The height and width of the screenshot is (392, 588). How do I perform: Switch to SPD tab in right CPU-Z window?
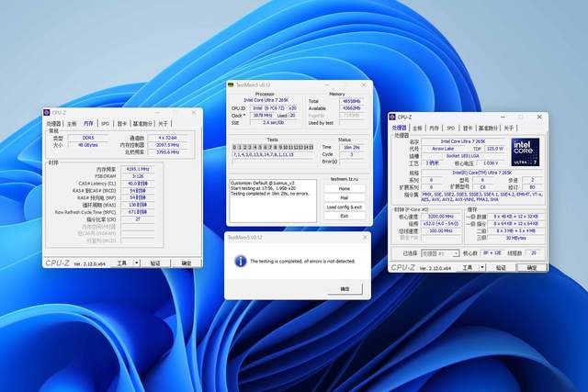[x=451, y=129]
